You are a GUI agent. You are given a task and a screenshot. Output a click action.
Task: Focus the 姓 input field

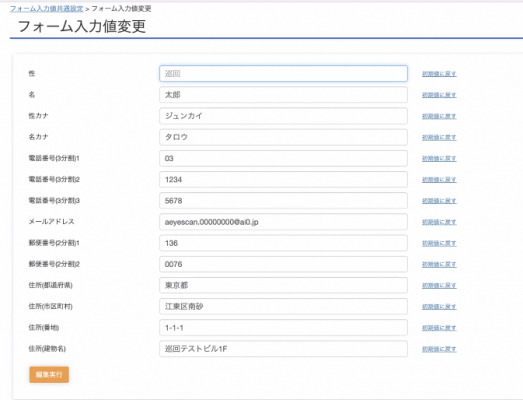click(x=283, y=73)
